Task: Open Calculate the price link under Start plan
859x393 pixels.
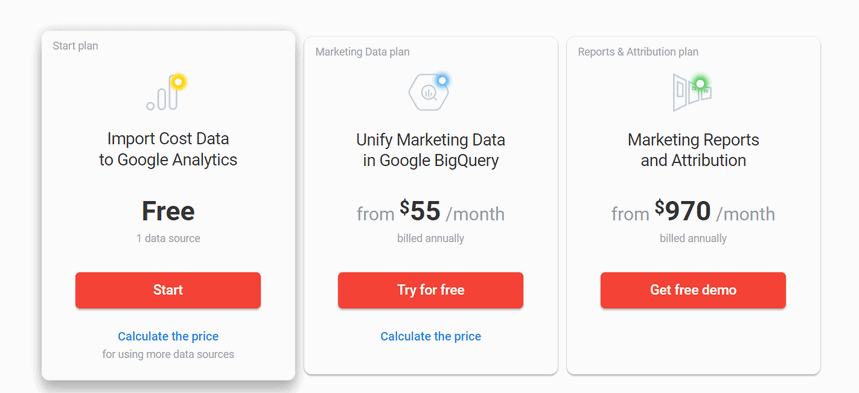Action: coord(168,336)
